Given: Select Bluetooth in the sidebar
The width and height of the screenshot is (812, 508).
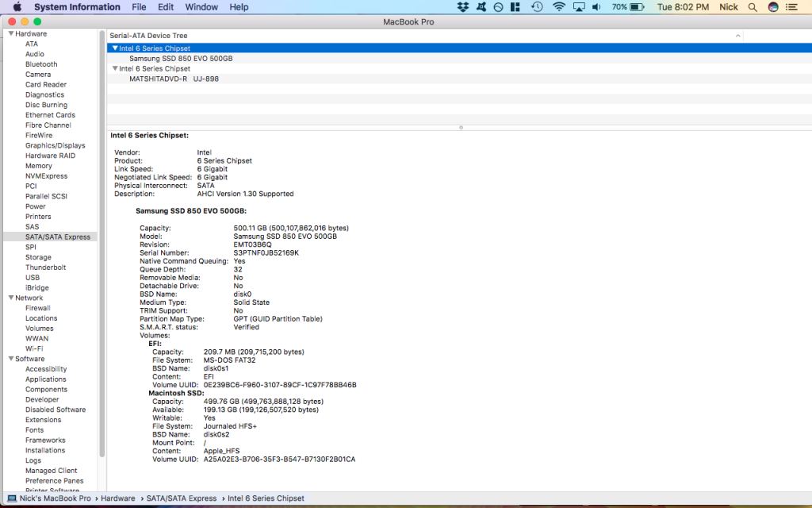Looking at the screenshot, I should point(41,63).
